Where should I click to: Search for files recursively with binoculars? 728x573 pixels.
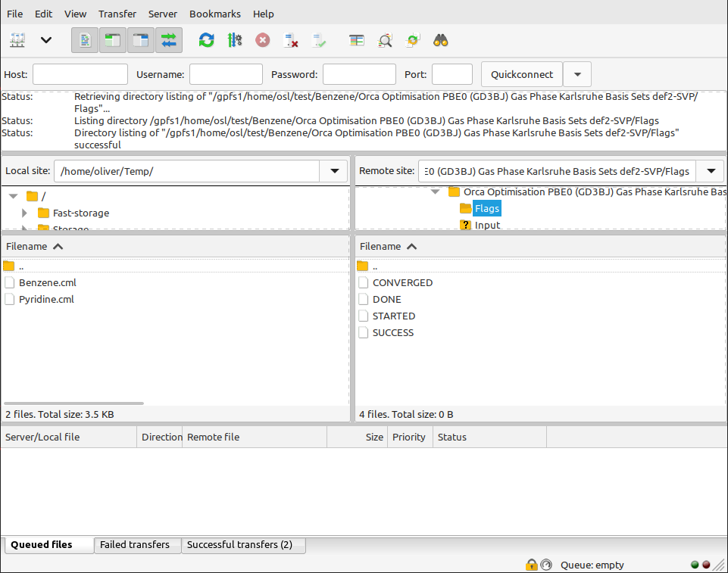(441, 40)
